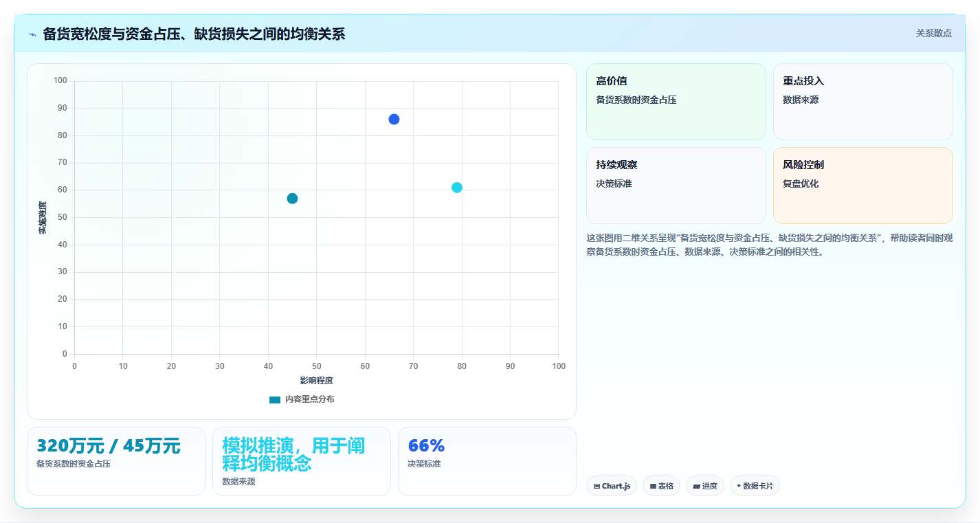Click the 实施难度 y-axis title
The image size is (980, 523).
click(43, 218)
